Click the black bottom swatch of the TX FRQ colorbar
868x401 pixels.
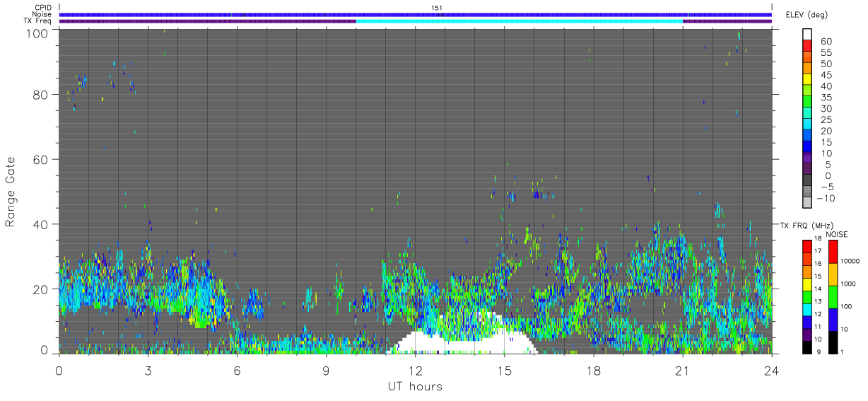coord(807,348)
